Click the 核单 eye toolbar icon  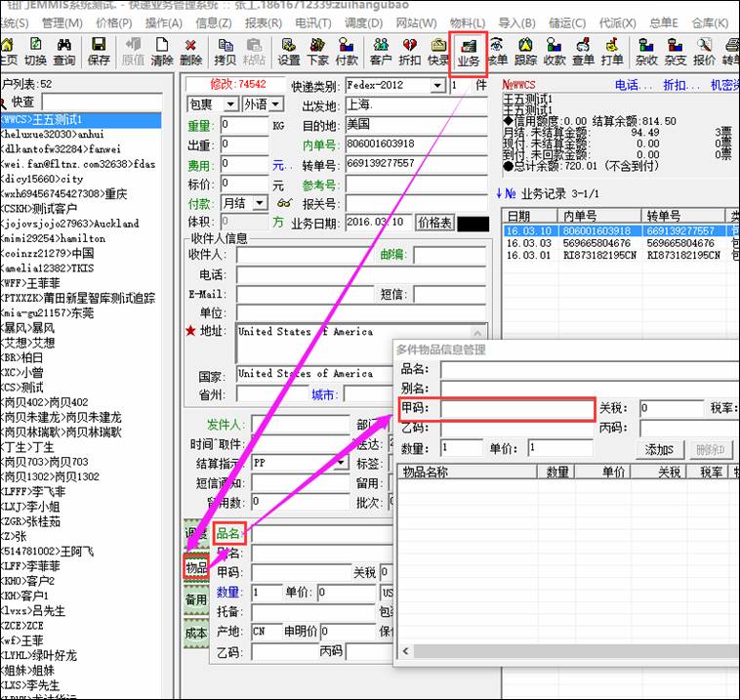click(498, 52)
